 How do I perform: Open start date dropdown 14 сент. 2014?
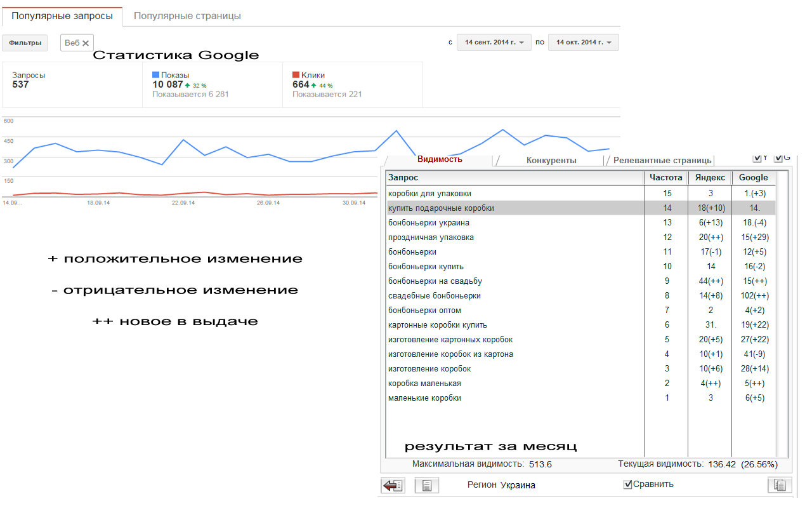tap(494, 43)
